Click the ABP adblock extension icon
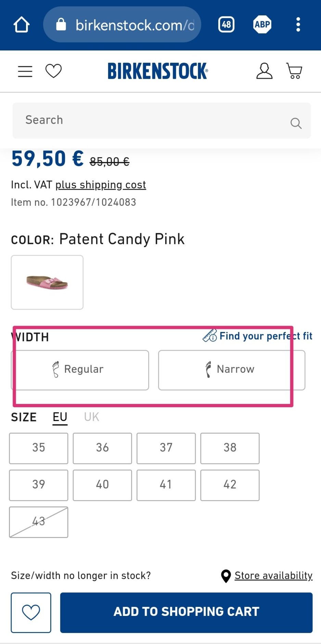321x644 pixels. tap(262, 25)
